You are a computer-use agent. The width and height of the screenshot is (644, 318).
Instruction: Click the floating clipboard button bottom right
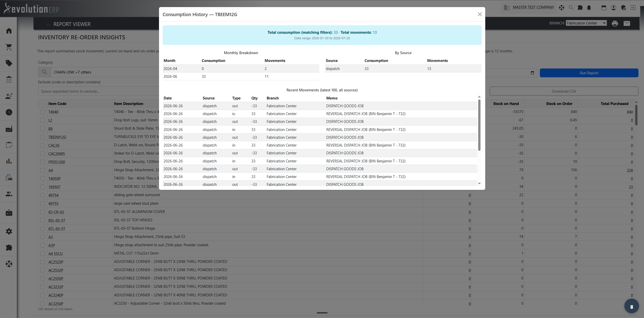(x=631, y=306)
